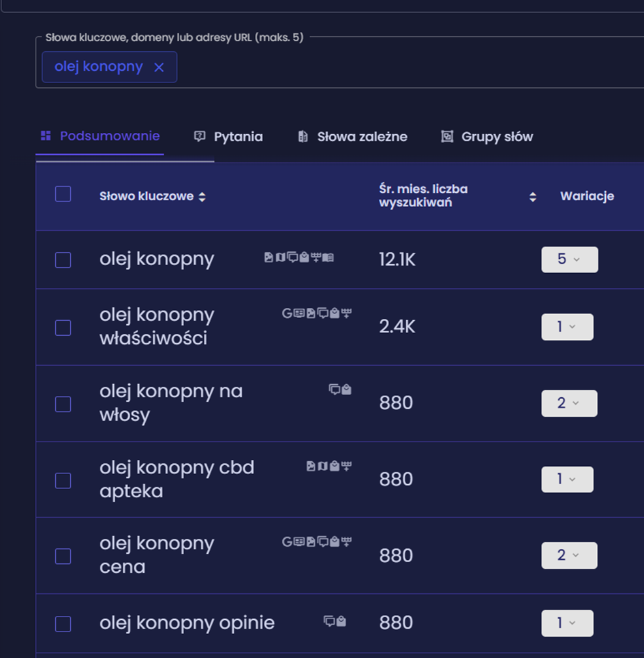Switch to the Pytania tab
644x658 pixels.
[229, 136]
